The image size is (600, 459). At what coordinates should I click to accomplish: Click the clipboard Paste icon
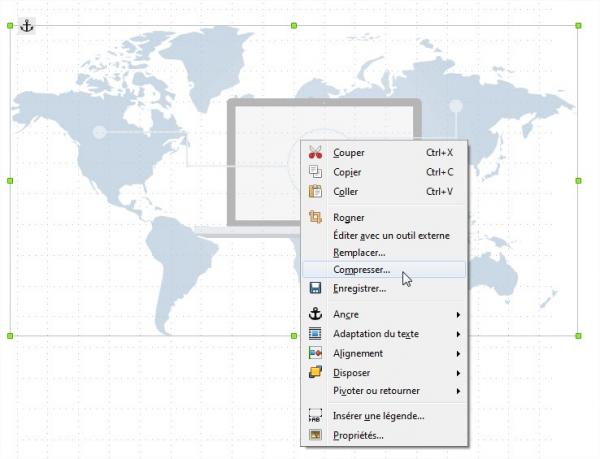pos(315,191)
